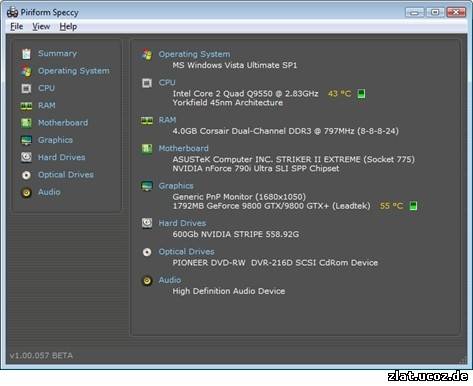The height and width of the screenshot is (386, 473).
Task: Click the Hard Drives disk icon in sidebar
Action: click(26, 157)
